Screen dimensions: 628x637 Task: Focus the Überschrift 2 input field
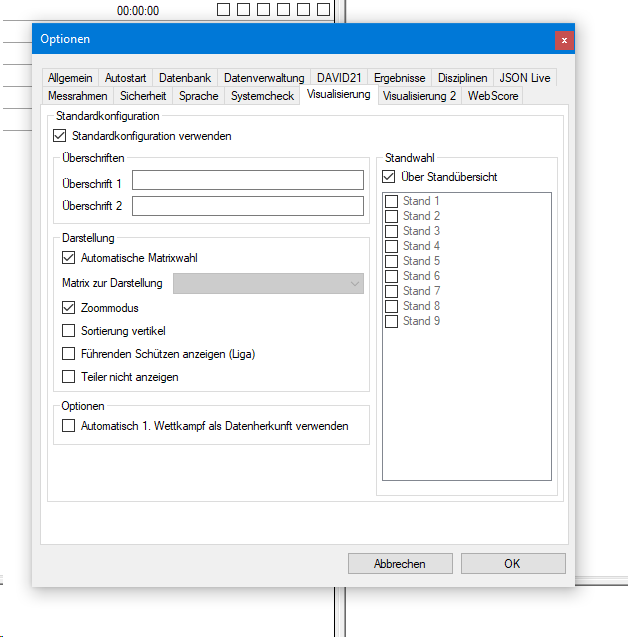(247, 206)
